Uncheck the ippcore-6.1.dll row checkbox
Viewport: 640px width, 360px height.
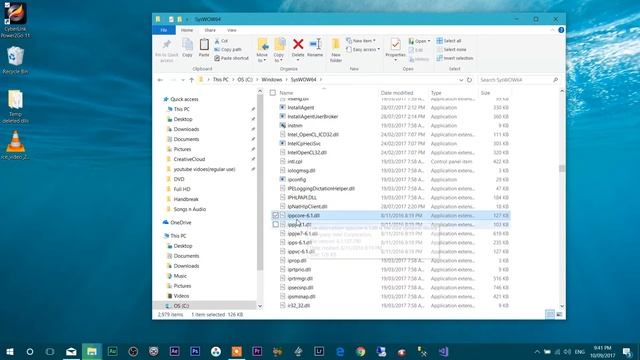click(276, 216)
